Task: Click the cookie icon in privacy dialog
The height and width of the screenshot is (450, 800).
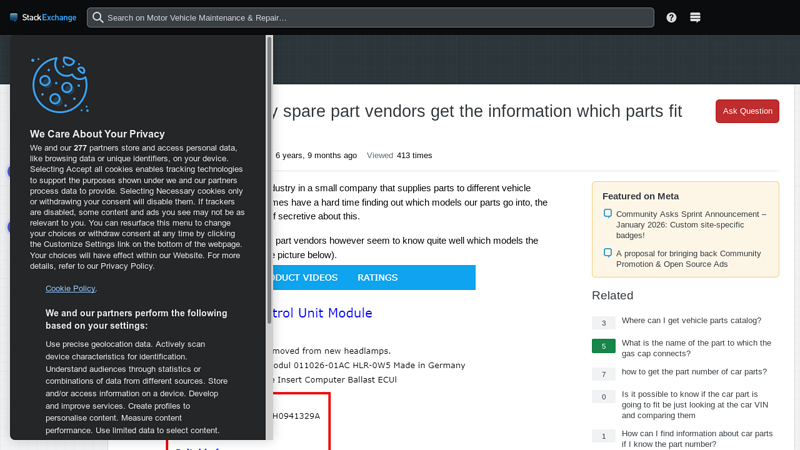Action: click(x=60, y=85)
